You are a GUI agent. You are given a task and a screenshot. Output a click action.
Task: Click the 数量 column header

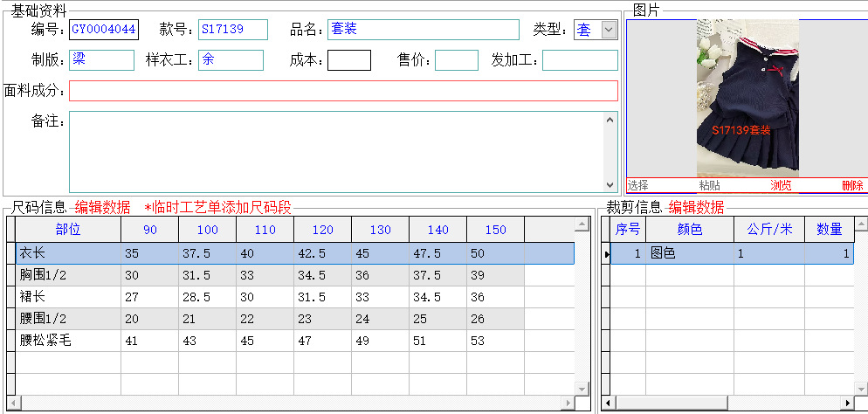point(830,229)
